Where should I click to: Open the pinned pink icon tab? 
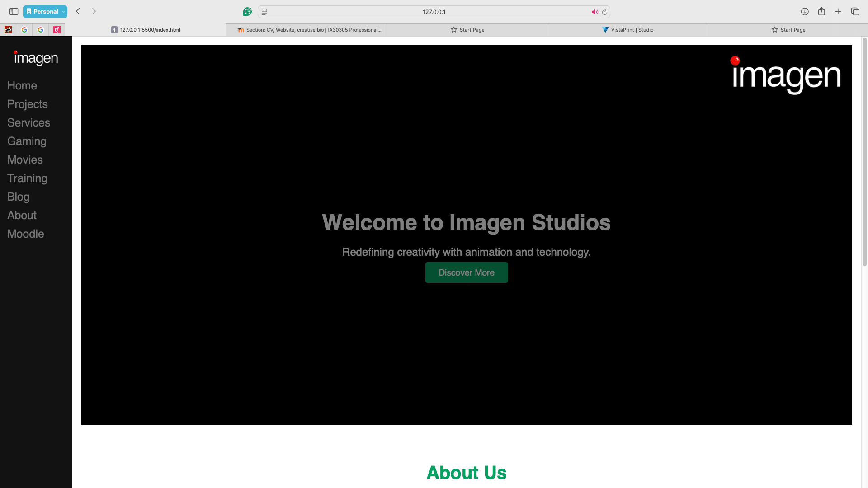[x=57, y=30]
